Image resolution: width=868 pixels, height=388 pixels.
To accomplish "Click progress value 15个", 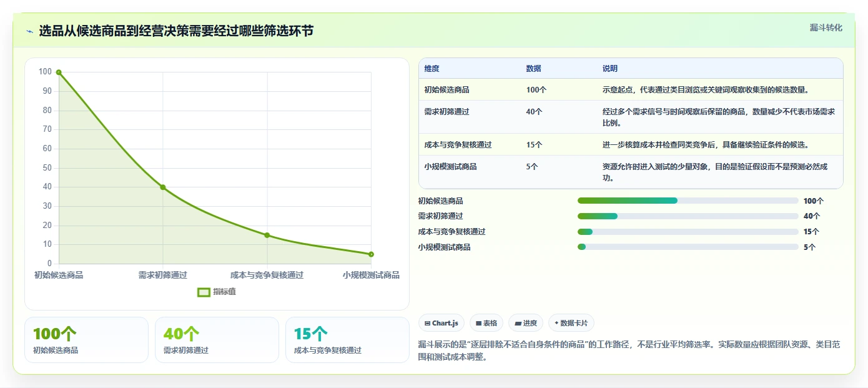I will [x=812, y=232].
